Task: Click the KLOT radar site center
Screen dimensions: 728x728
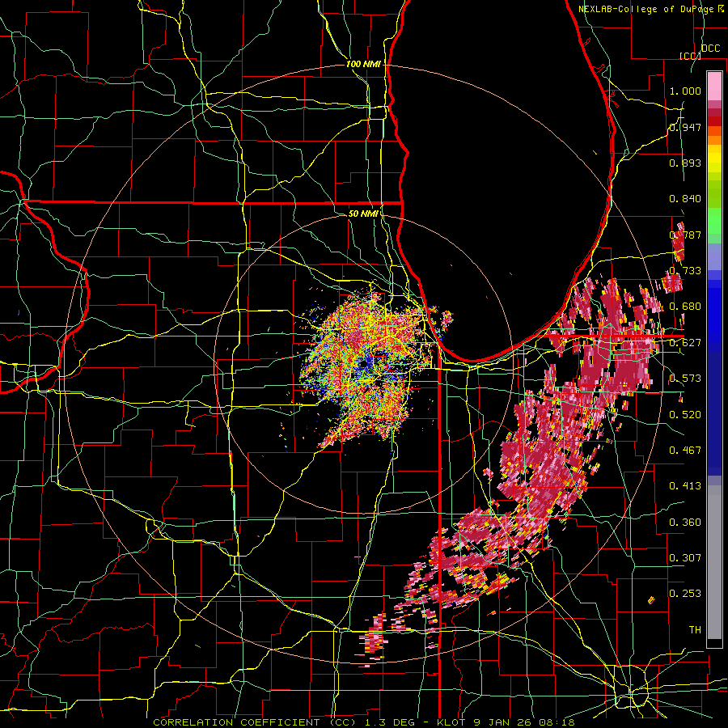Action: click(x=364, y=365)
